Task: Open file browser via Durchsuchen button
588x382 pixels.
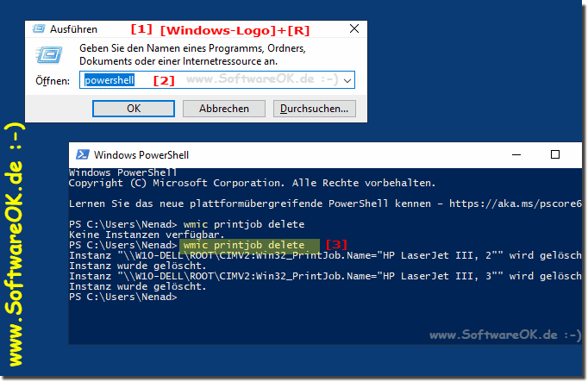Action: coord(314,109)
